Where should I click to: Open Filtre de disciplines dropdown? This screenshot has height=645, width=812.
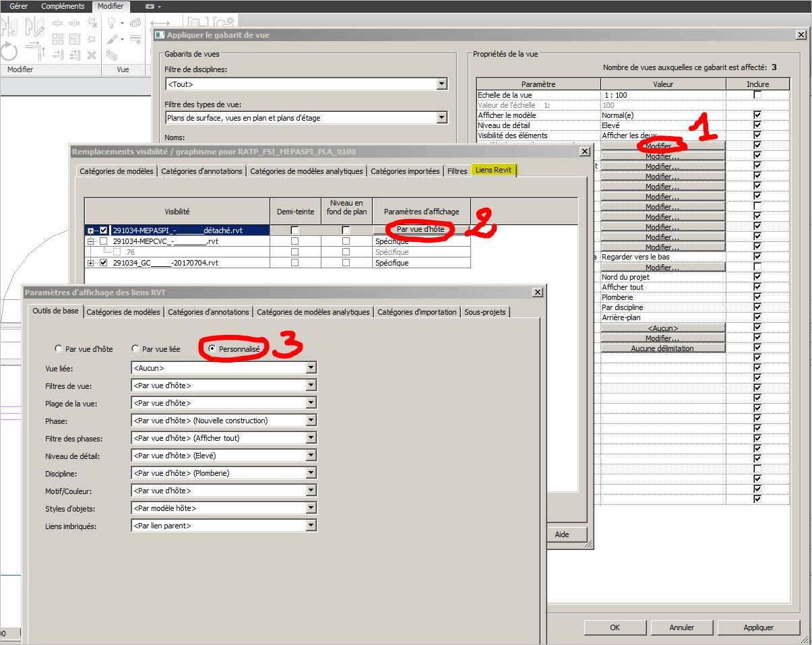pos(441,84)
